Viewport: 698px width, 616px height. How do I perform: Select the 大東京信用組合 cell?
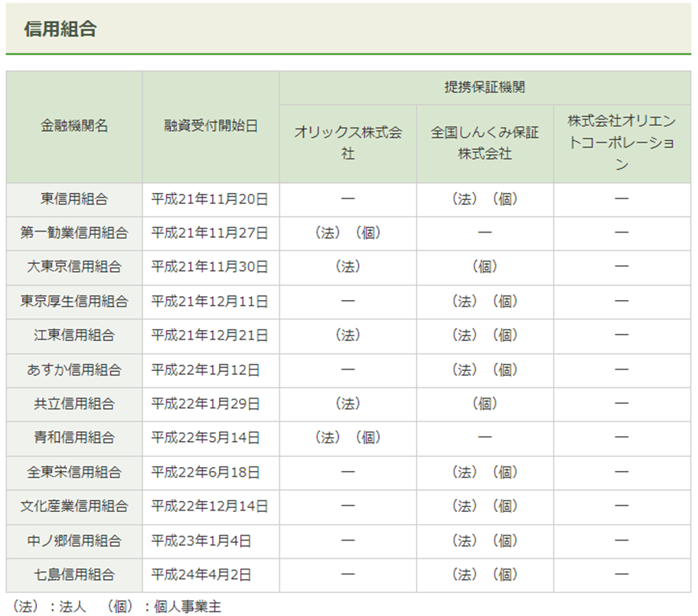[74, 267]
